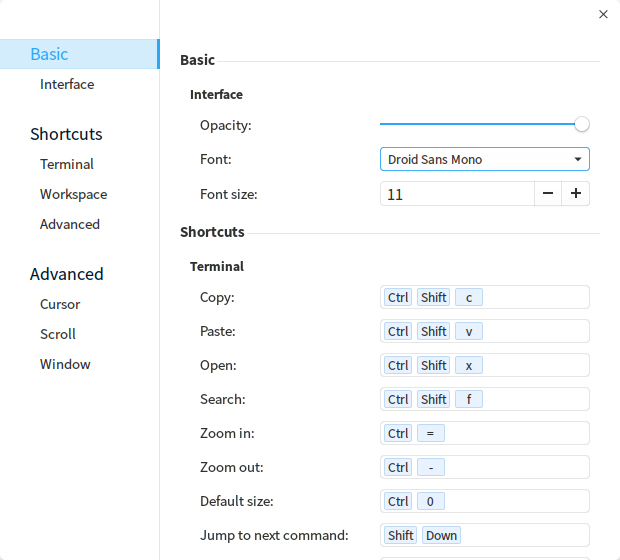This screenshot has height=560, width=620.
Task: Click the font size input field
Action: click(456, 194)
